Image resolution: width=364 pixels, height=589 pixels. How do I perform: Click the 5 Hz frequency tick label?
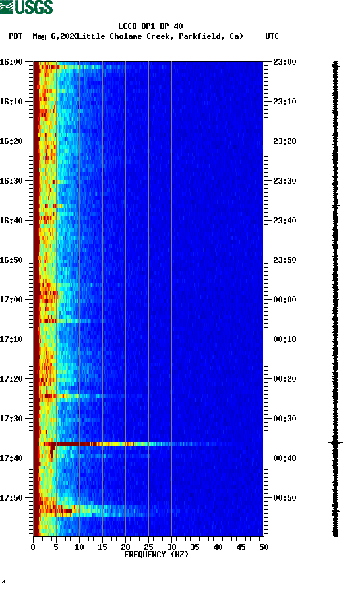click(x=56, y=547)
